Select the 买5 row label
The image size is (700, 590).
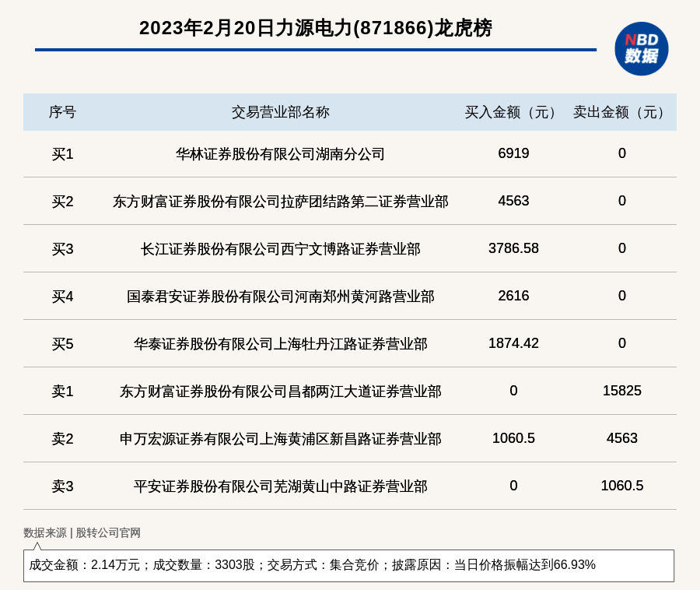click(x=62, y=344)
